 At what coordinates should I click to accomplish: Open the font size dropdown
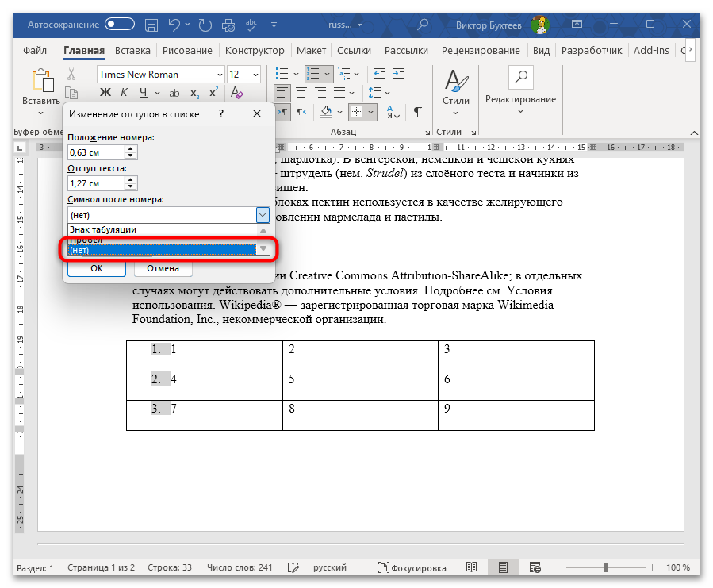click(255, 75)
